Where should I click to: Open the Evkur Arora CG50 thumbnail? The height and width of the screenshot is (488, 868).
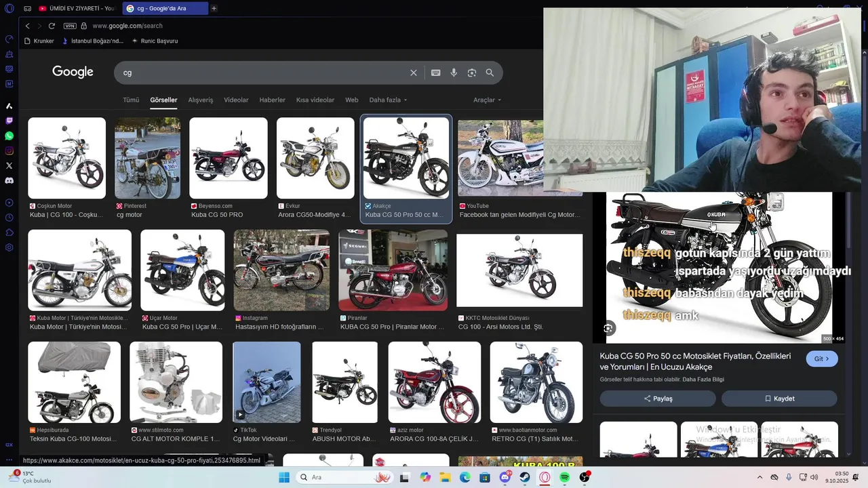pos(315,158)
